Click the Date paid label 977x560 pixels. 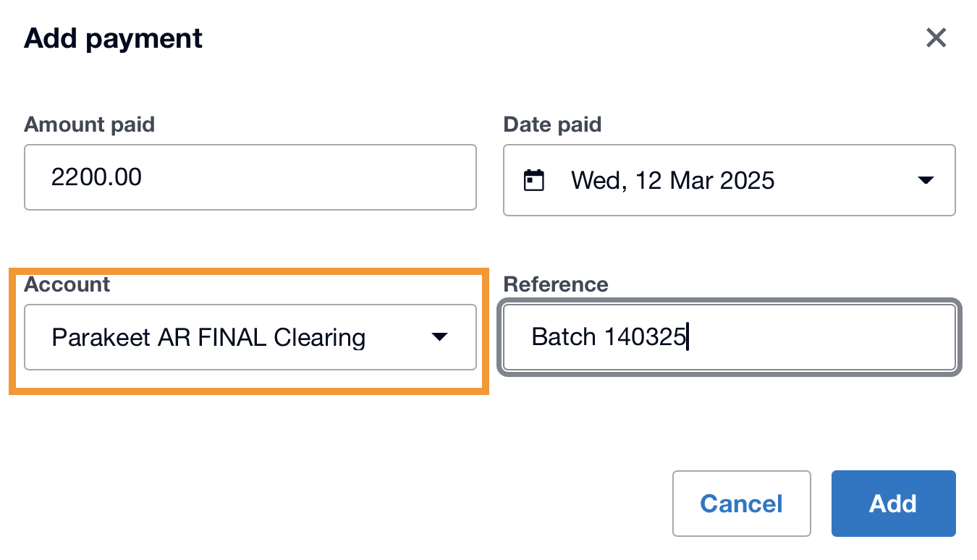click(x=552, y=124)
